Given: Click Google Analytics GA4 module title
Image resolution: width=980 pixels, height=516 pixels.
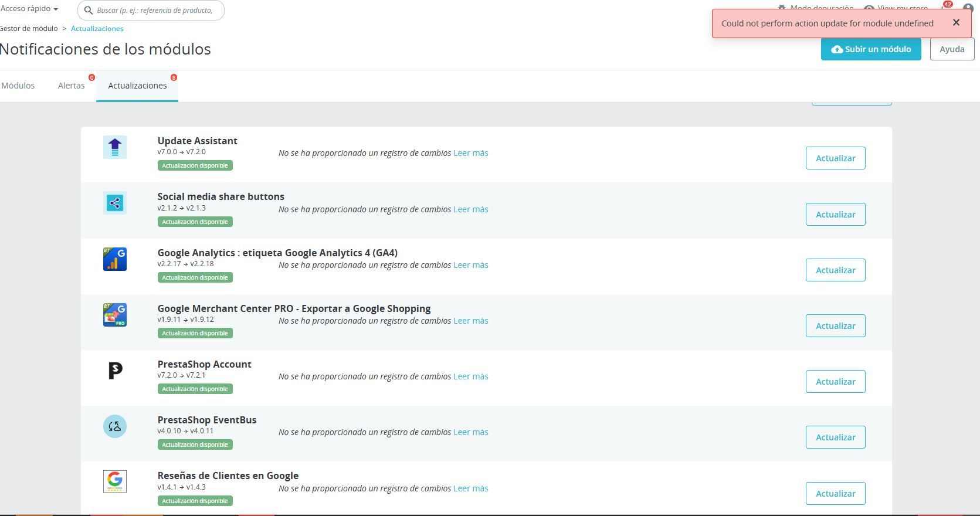Looking at the screenshot, I should 277,253.
